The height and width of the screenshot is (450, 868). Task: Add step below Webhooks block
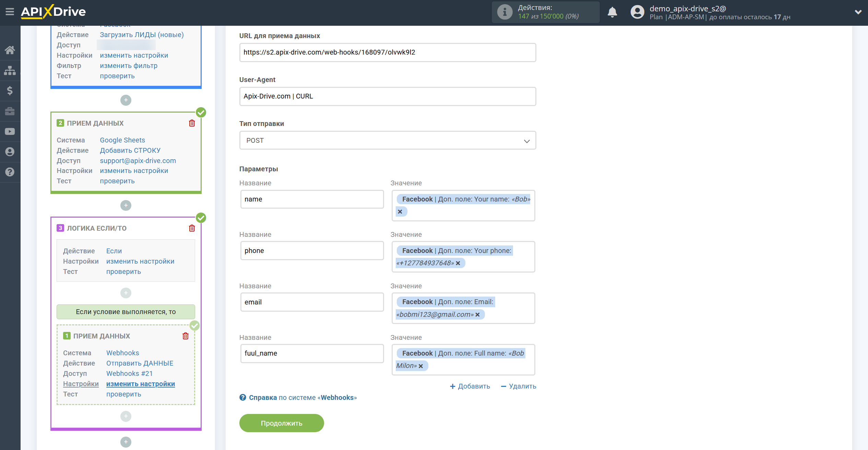pyautogui.click(x=126, y=416)
